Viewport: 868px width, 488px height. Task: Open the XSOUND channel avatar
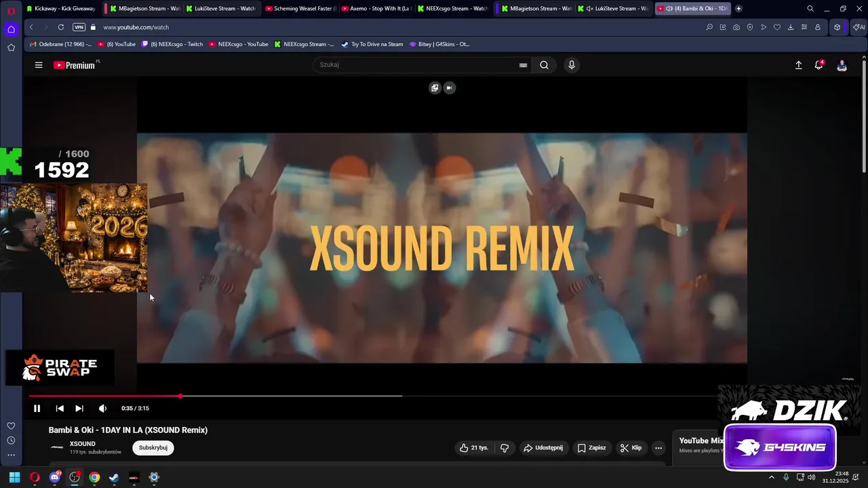tap(57, 447)
